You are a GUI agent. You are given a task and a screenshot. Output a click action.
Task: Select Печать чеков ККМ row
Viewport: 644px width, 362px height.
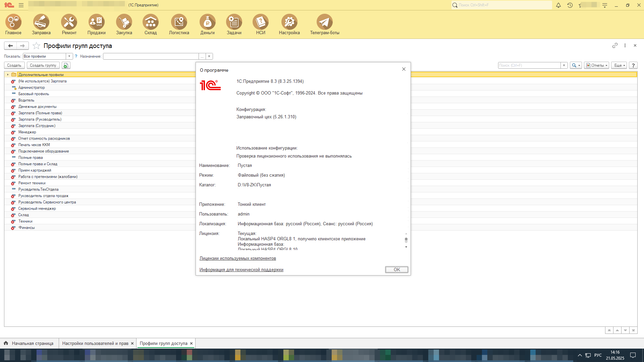tap(34, 145)
